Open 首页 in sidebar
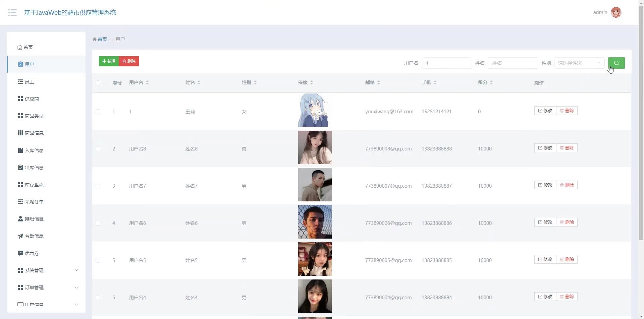The image size is (644, 319). (46, 47)
